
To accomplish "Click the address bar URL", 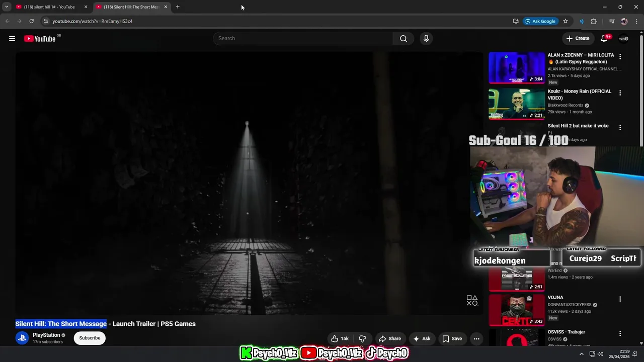I will (93, 21).
